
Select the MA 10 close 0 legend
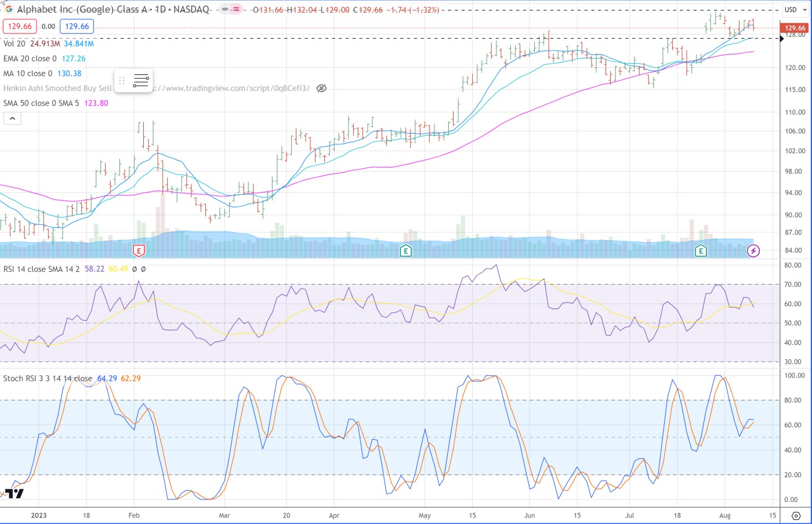(28, 74)
